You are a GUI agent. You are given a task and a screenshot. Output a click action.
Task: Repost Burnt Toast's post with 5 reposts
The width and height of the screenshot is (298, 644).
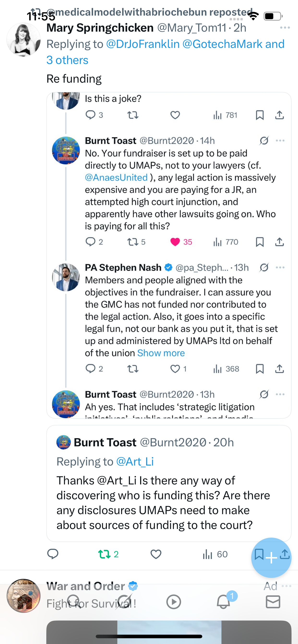[133, 242]
